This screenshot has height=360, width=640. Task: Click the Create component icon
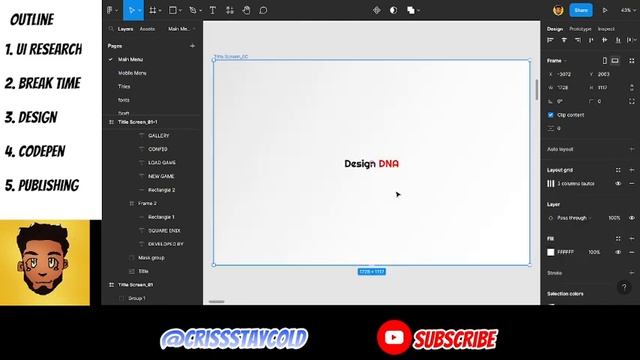tap(377, 10)
